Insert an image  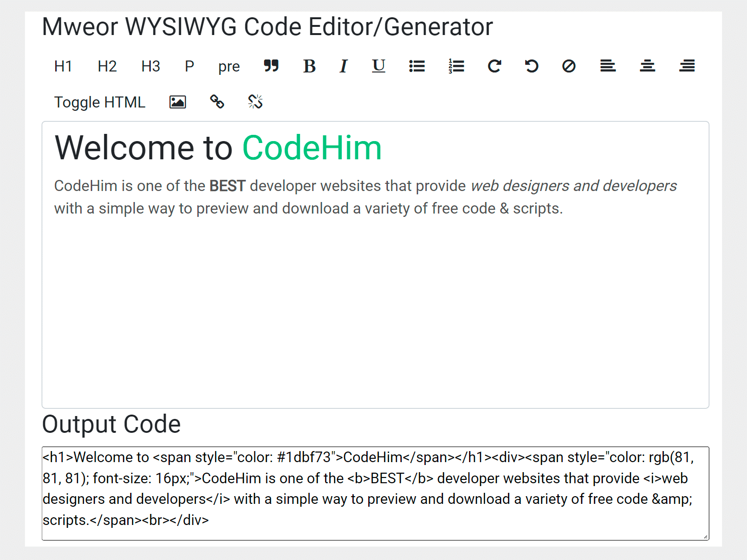coord(177,102)
